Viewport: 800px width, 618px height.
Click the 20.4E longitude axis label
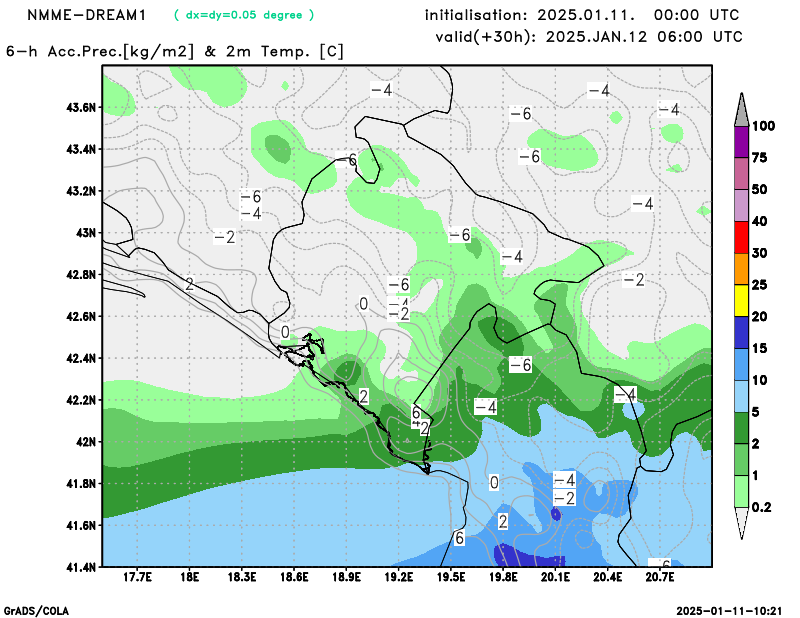coord(608,578)
